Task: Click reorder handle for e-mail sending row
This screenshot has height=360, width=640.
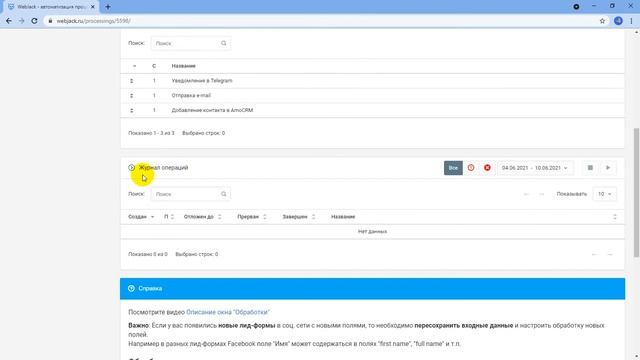Action: coord(131,96)
